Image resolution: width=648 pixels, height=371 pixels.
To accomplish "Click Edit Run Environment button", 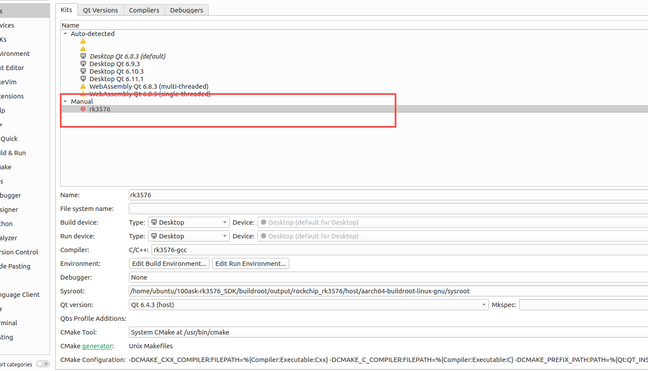I will coord(250,264).
